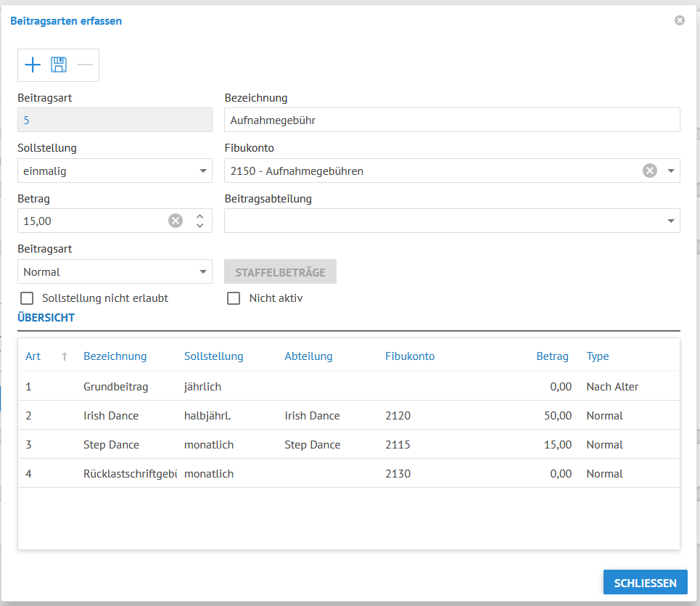This screenshot has width=700, height=606.
Task: Select the Irish Dance row in Bezeichnung column
Action: tap(111, 416)
